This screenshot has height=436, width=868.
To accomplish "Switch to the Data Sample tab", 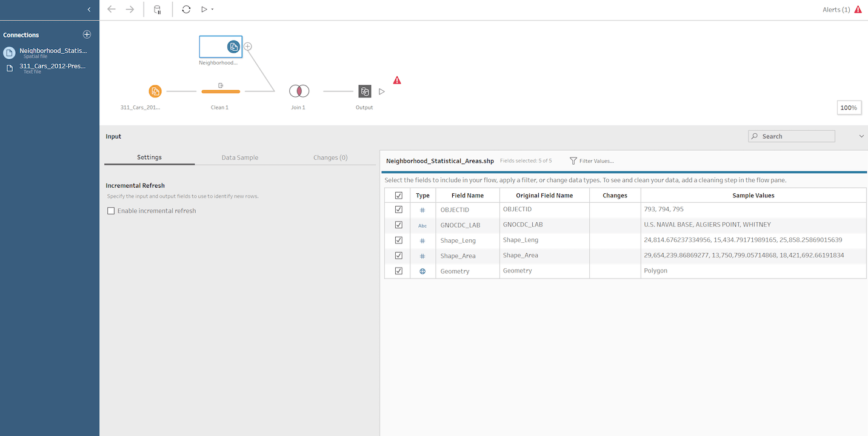I will pos(239,157).
